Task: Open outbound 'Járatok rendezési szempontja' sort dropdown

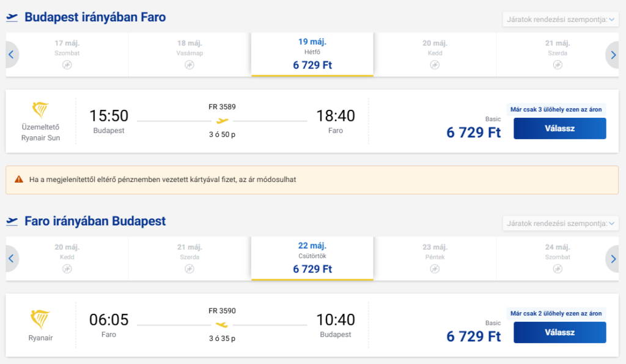Action: [x=559, y=20]
